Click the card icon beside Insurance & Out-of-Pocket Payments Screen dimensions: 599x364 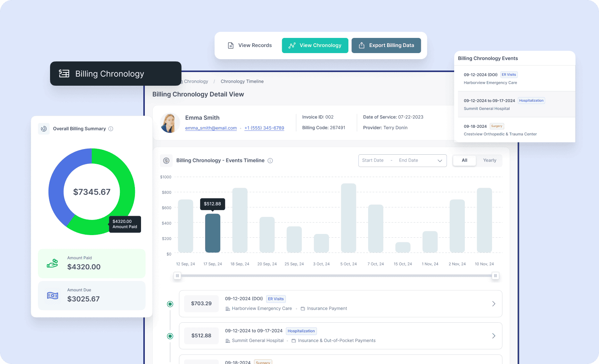click(x=294, y=341)
